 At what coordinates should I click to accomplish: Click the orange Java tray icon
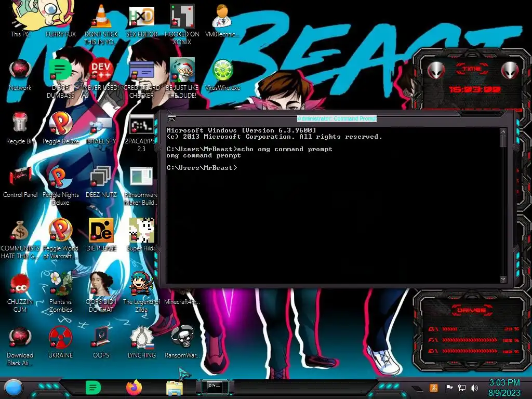click(x=433, y=388)
